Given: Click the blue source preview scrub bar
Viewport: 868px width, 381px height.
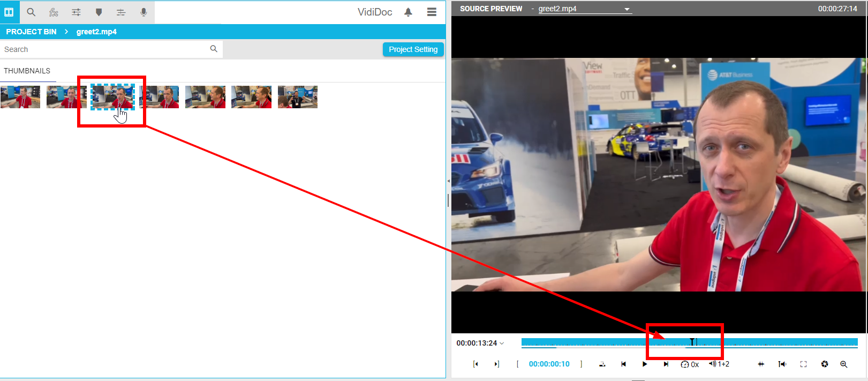Looking at the screenshot, I should coord(589,342).
